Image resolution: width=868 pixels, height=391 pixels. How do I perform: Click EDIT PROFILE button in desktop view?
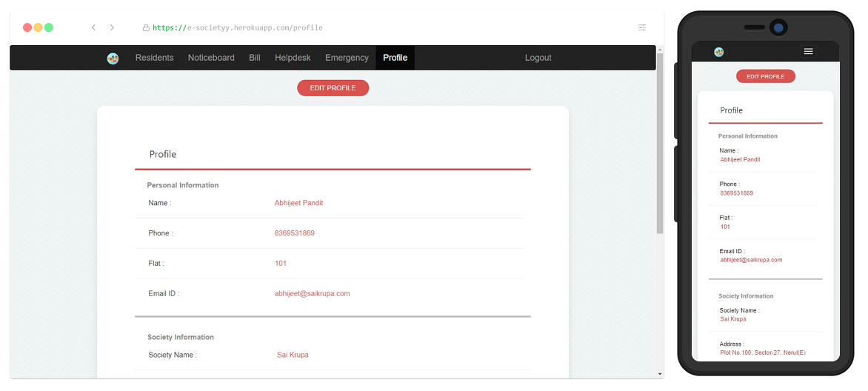pos(333,88)
